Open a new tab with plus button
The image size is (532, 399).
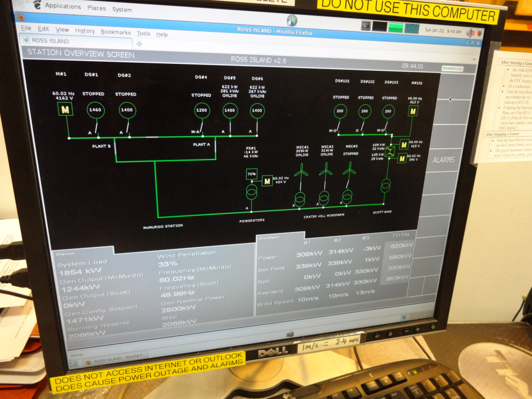click(x=139, y=44)
